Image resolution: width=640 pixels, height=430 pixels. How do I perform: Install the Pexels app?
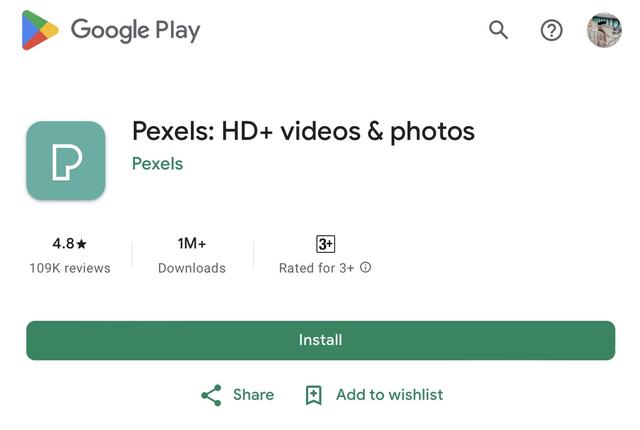(320, 340)
